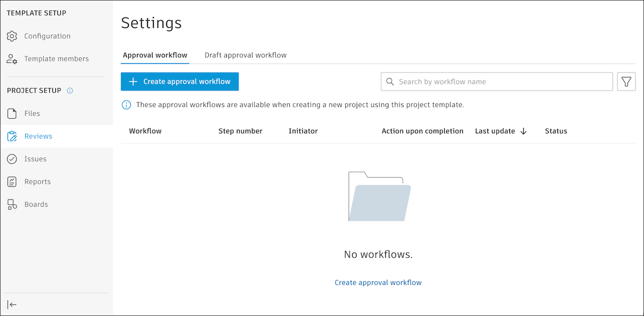Toggle Last update sort arrow

[523, 131]
